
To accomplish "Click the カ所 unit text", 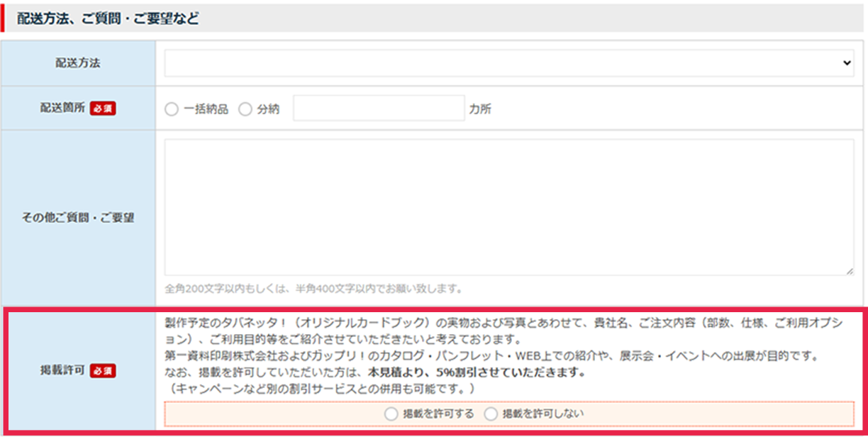I will (x=480, y=109).
